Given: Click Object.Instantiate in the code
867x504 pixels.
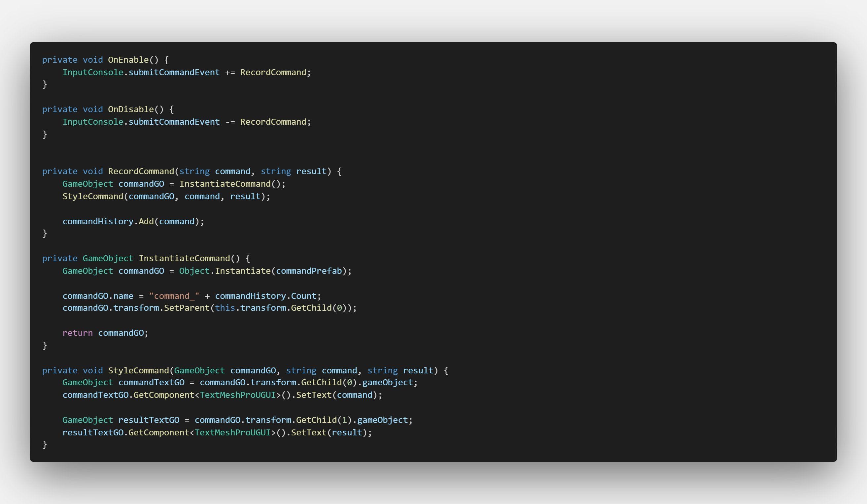Looking at the screenshot, I should tap(225, 271).
